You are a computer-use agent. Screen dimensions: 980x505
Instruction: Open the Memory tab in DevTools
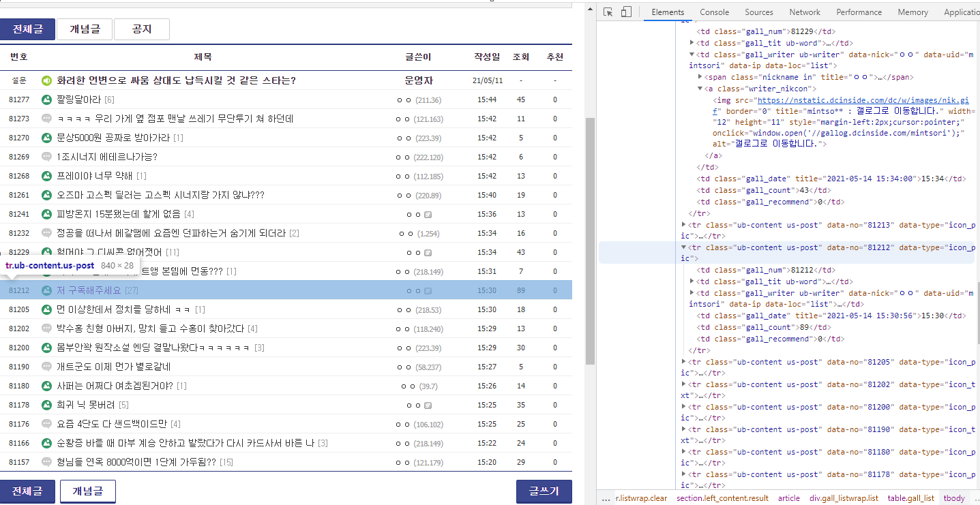(x=912, y=12)
